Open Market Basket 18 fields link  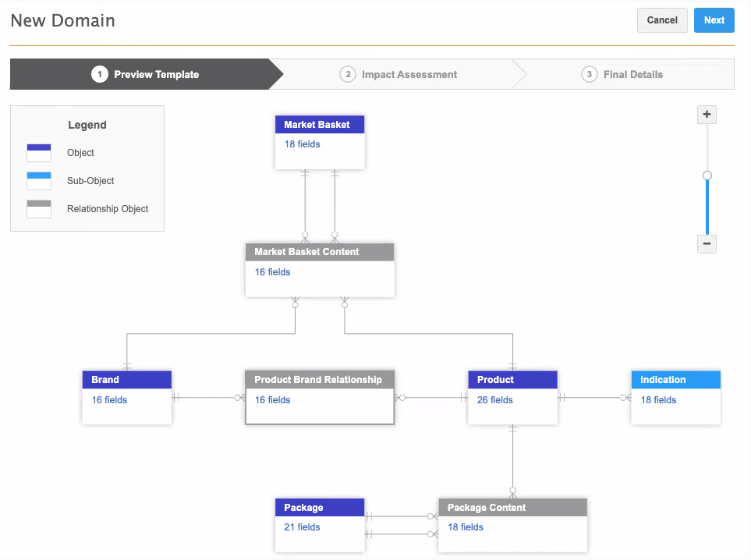pyautogui.click(x=302, y=144)
